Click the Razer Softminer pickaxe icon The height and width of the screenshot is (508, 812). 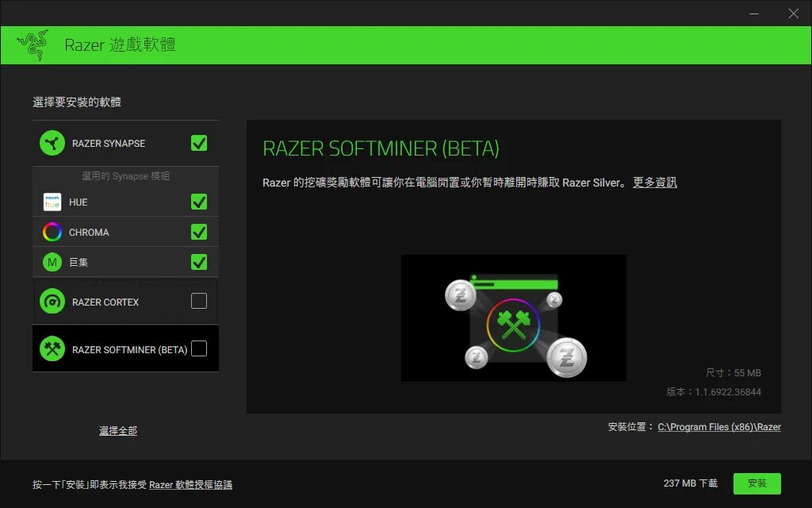(52, 349)
